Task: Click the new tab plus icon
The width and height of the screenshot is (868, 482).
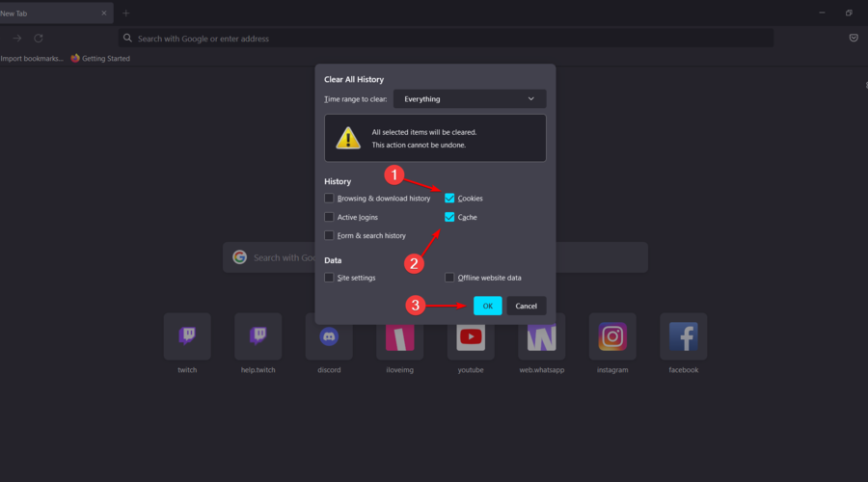Action: click(126, 13)
